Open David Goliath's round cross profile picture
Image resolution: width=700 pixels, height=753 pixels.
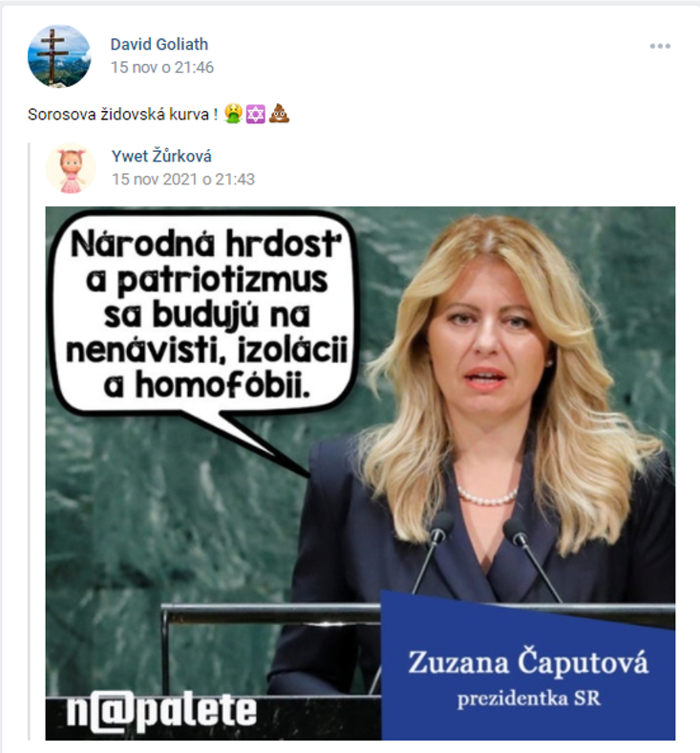click(59, 56)
